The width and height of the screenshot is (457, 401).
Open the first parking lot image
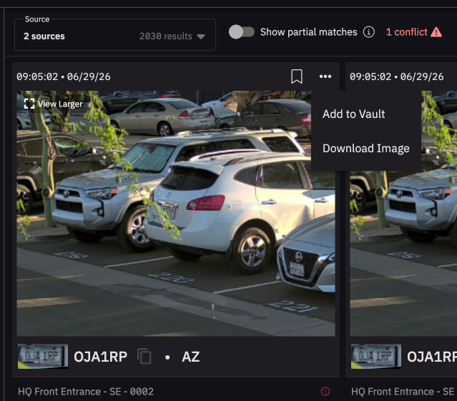176,213
